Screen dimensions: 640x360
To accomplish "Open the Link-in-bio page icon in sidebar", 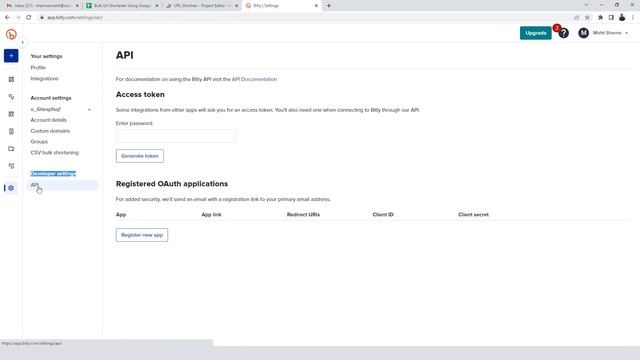I will click(11, 131).
